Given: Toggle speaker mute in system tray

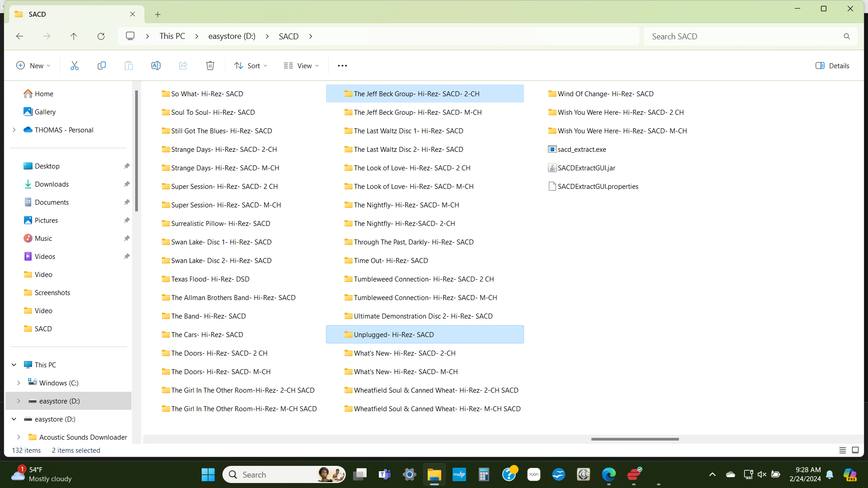Looking at the screenshot, I should click(x=762, y=474).
